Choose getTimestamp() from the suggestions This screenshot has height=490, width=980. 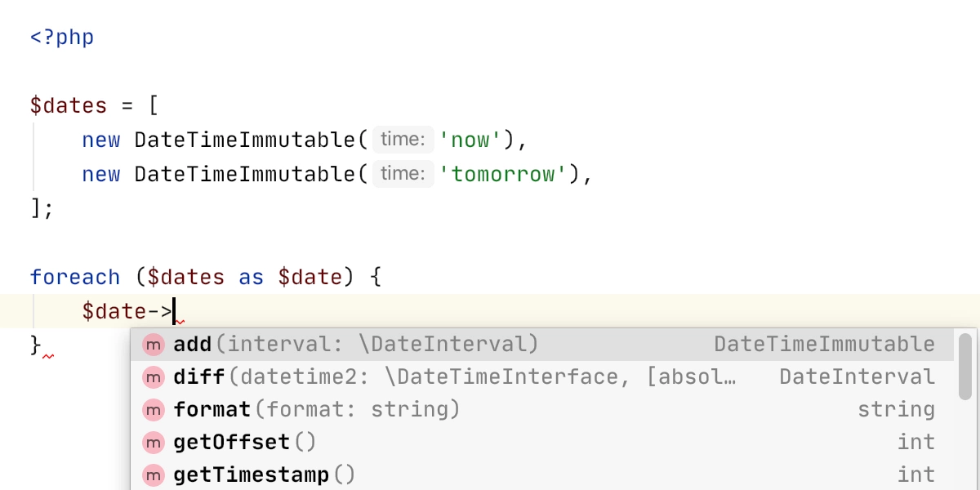(x=542, y=475)
